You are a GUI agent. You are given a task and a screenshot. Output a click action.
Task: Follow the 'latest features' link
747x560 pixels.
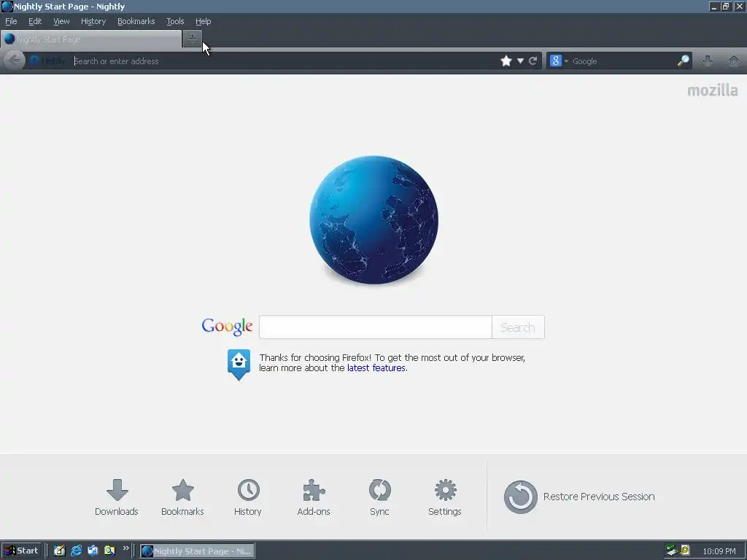click(376, 368)
